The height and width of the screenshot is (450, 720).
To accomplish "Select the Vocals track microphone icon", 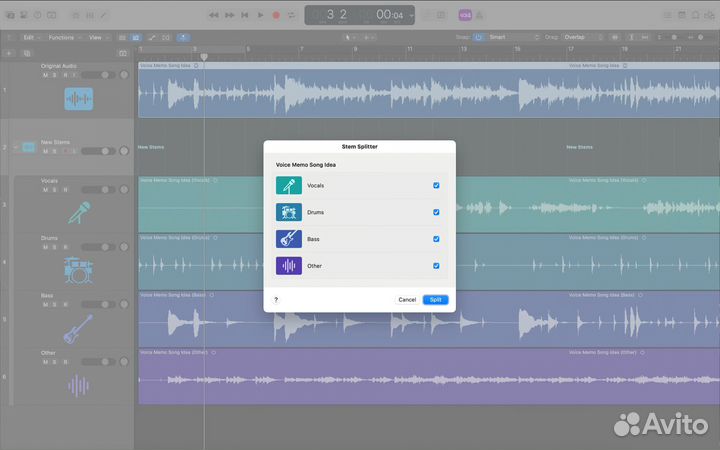I will [79, 213].
